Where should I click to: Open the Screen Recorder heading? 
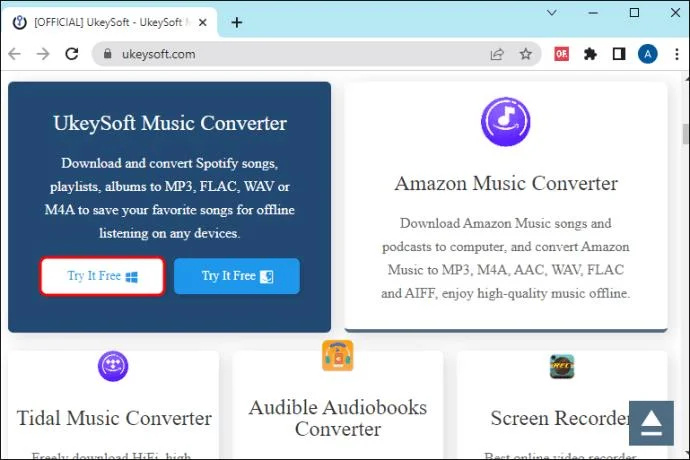click(x=560, y=418)
